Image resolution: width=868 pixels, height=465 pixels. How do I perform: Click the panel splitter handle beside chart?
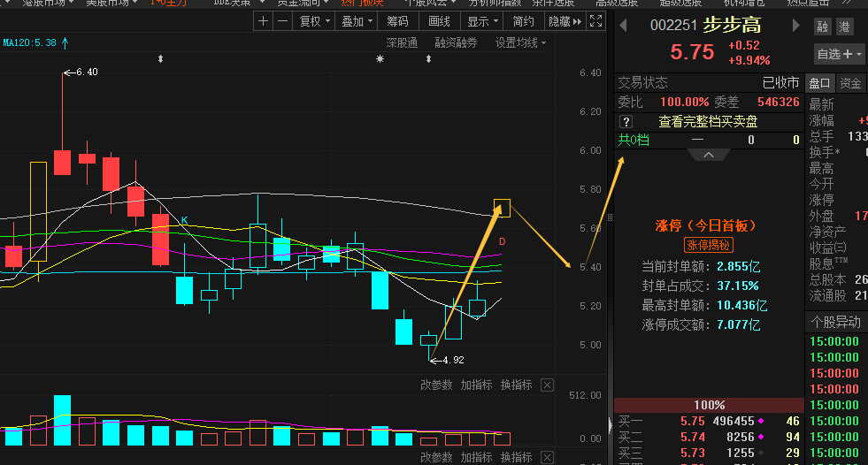click(610, 217)
